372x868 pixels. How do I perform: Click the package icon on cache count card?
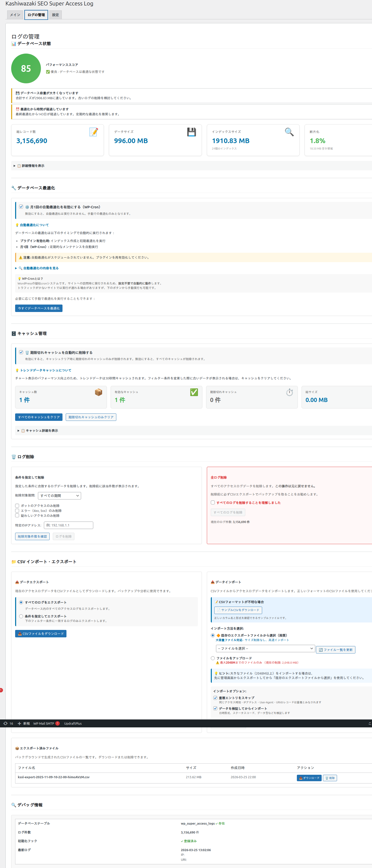pos(98,392)
